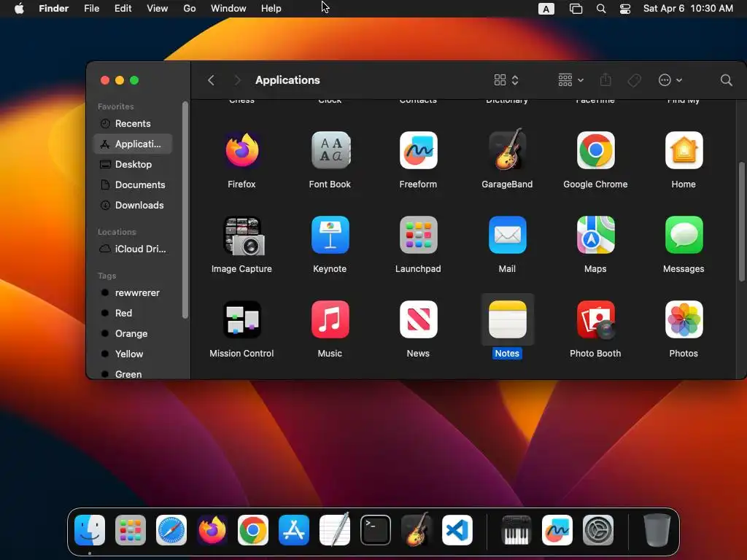Click the Mail app icon

[507, 235]
